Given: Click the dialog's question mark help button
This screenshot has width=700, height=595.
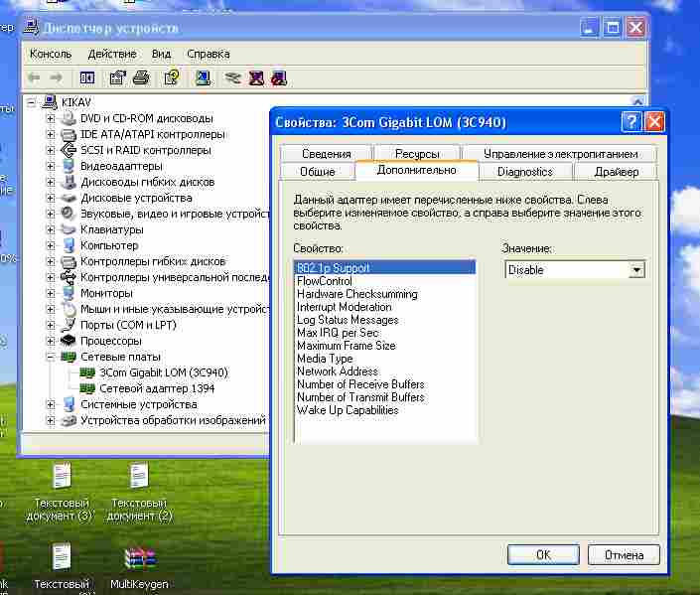Looking at the screenshot, I should (x=630, y=122).
